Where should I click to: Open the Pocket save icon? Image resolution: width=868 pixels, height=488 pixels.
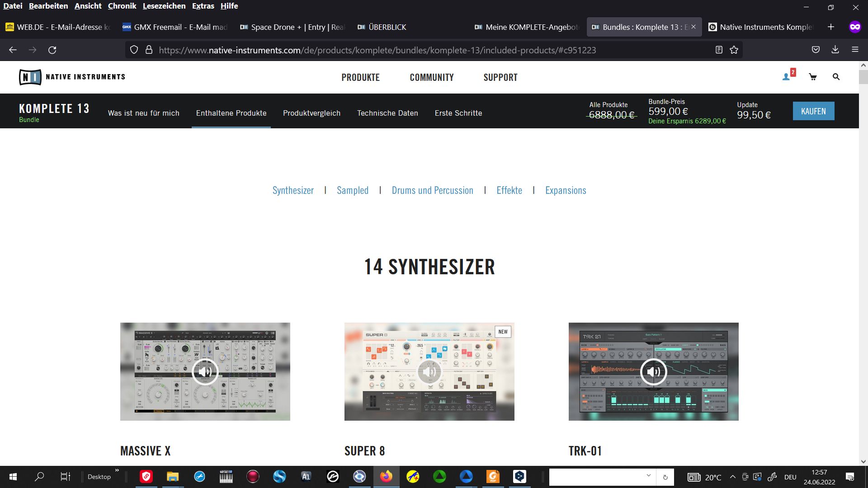pyautogui.click(x=816, y=50)
